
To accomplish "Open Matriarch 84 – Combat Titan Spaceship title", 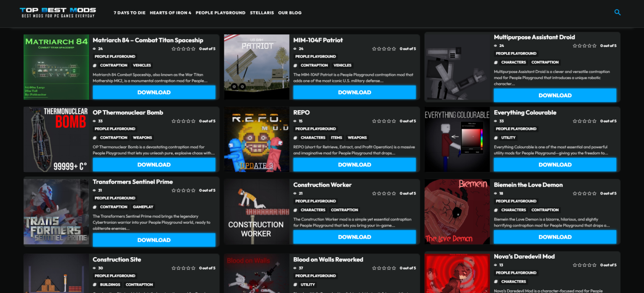I will [148, 40].
